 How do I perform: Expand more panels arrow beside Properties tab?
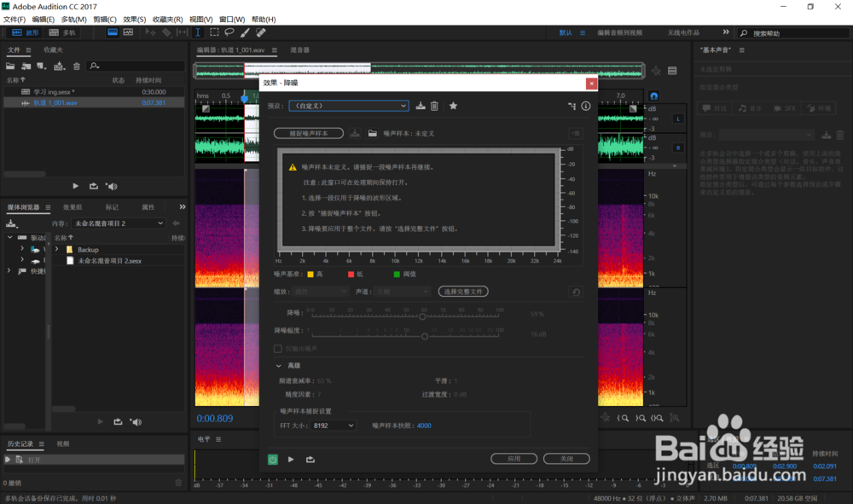click(183, 207)
